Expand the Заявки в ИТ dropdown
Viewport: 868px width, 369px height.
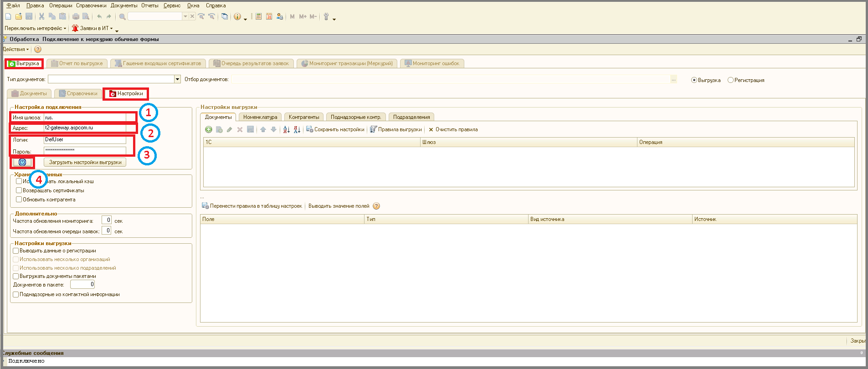[x=92, y=28]
